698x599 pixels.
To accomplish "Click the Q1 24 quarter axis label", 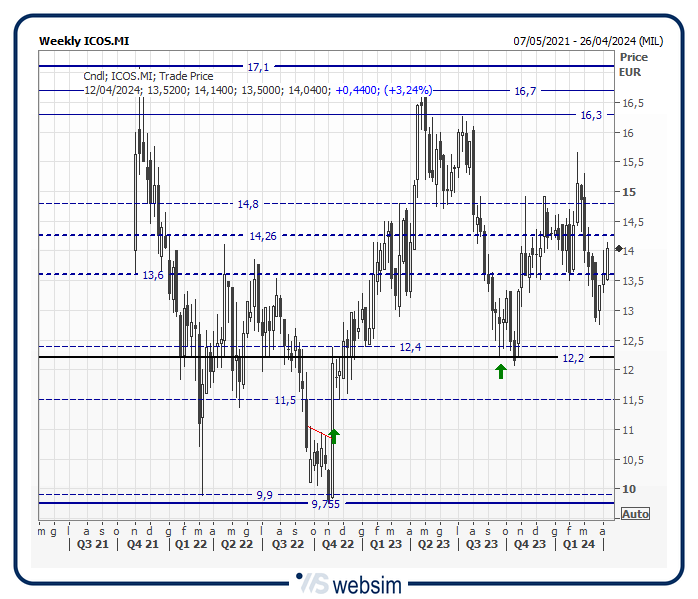I will [577, 545].
